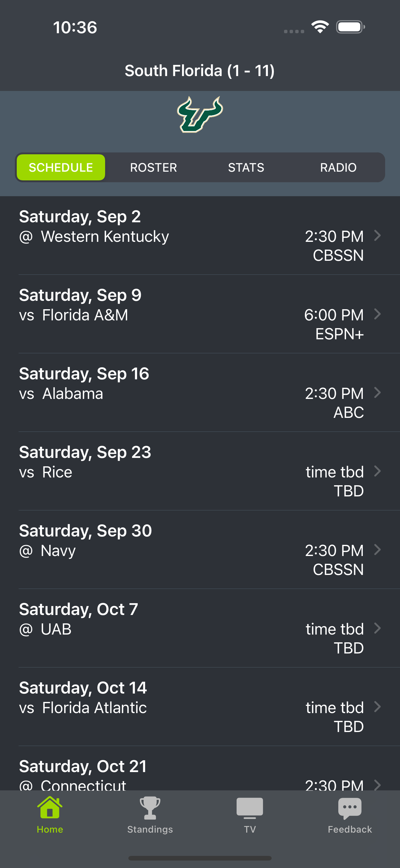400x868 pixels.
Task: Expand the Navy game chevron
Action: [x=378, y=549]
